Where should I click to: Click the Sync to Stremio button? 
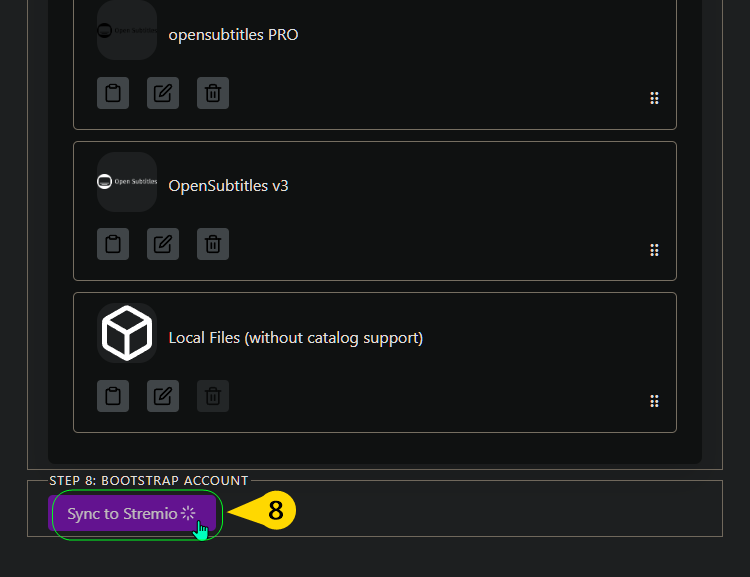tap(132, 513)
